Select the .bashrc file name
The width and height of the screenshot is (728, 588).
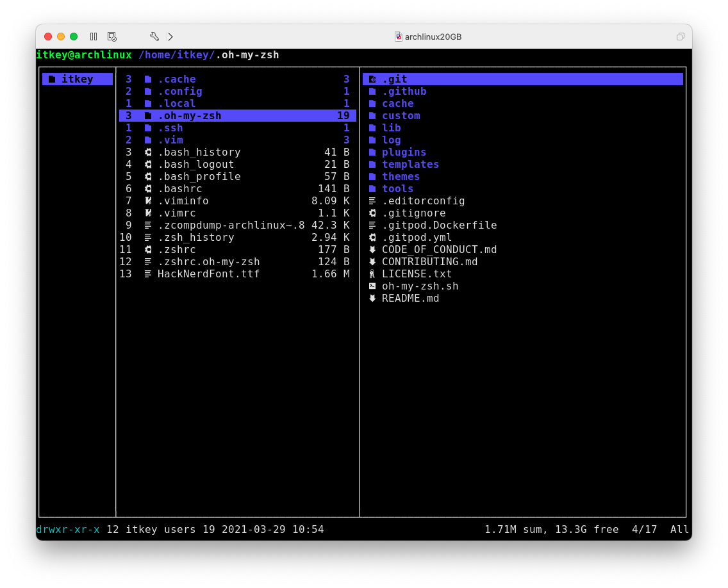180,189
